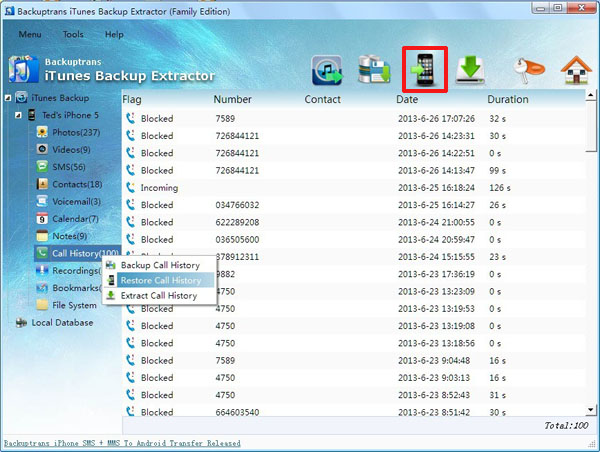Screen dimensions: 600x452
Task: Select Call History(100) tree item
Action: [77, 253]
